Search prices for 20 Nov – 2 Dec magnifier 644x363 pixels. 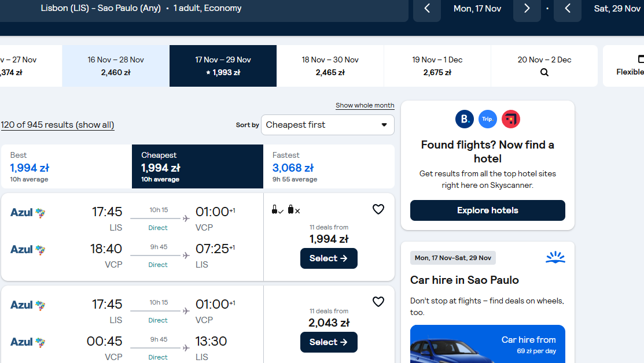pyautogui.click(x=544, y=72)
